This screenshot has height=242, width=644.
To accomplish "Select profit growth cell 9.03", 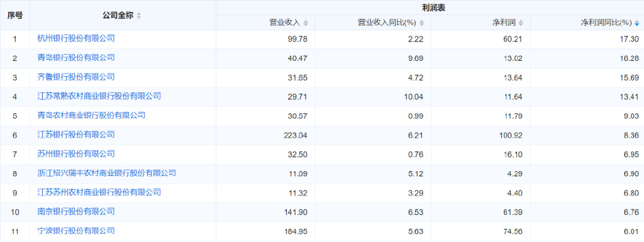I will (631, 116).
